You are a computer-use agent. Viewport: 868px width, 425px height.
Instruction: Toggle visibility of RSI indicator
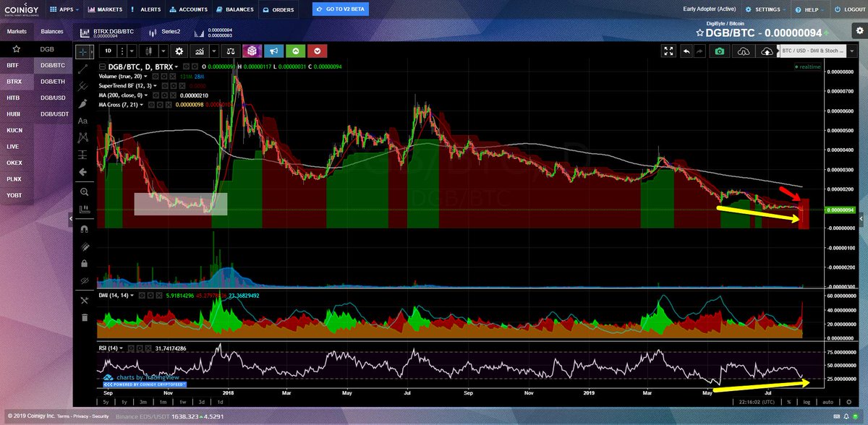click(132, 348)
